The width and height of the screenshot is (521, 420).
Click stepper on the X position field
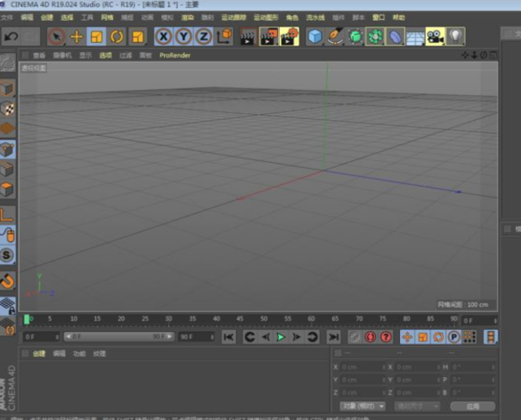coord(384,367)
